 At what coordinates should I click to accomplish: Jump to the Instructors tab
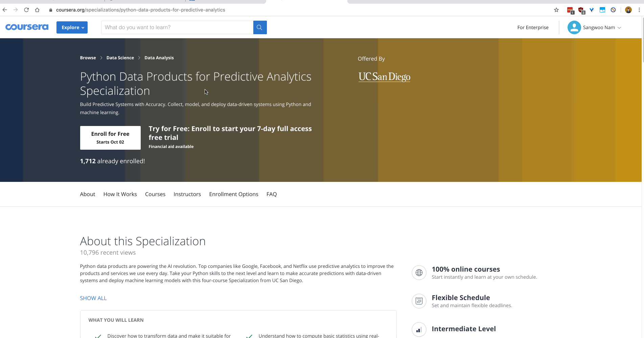(187, 194)
